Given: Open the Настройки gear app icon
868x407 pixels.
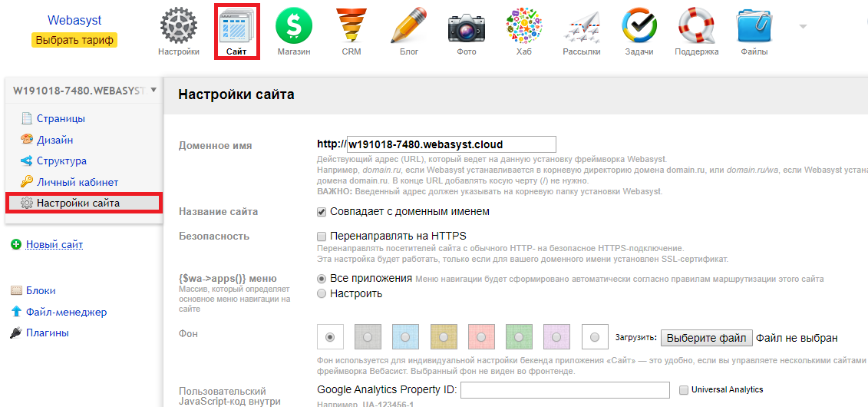Looking at the screenshot, I should 178,25.
